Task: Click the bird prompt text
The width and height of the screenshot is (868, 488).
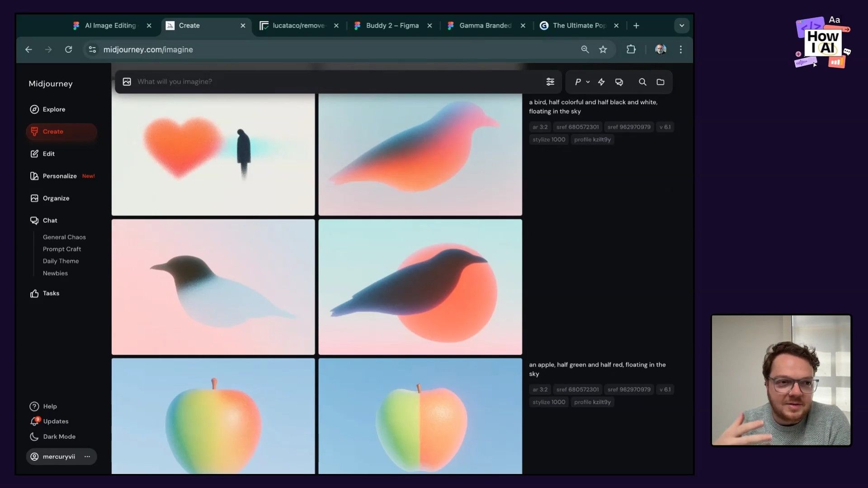Action: click(x=593, y=107)
